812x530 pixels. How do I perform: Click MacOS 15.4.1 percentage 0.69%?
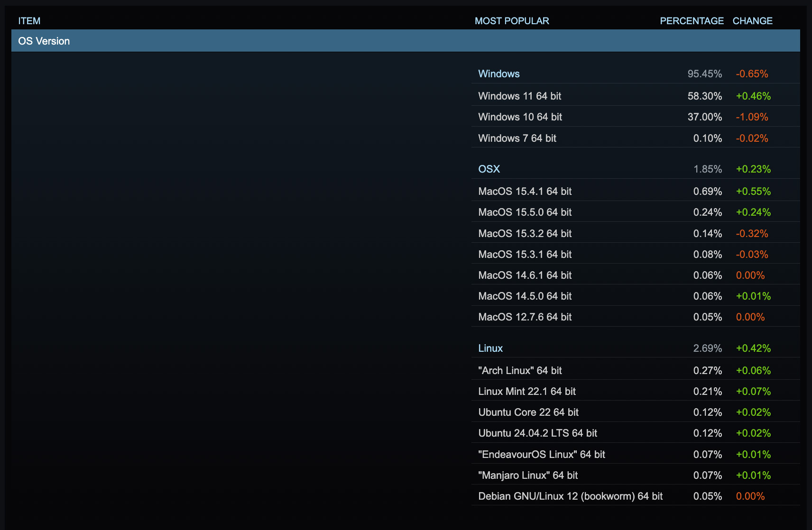click(708, 192)
